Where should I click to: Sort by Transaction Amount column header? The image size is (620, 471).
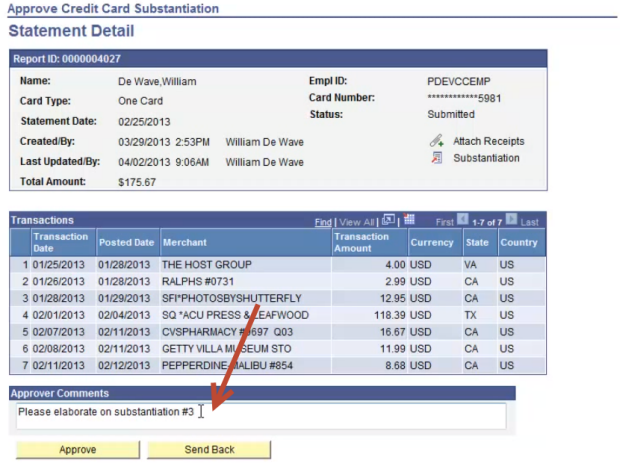(361, 242)
